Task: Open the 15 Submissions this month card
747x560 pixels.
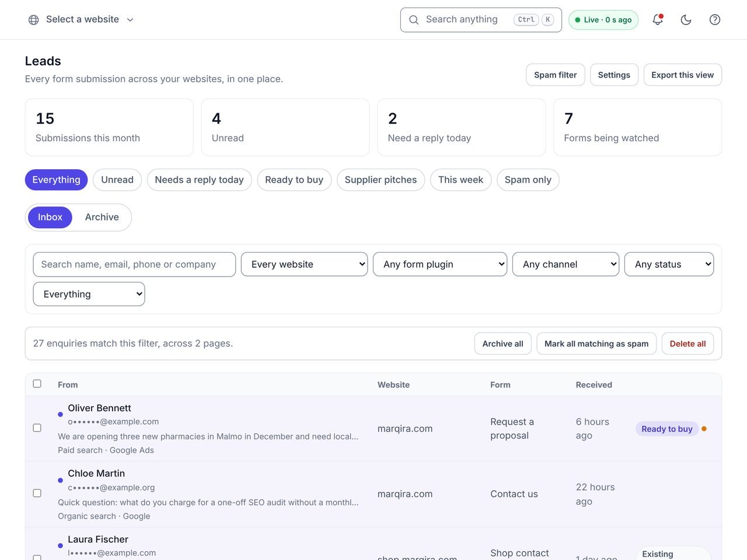Action: click(x=109, y=127)
